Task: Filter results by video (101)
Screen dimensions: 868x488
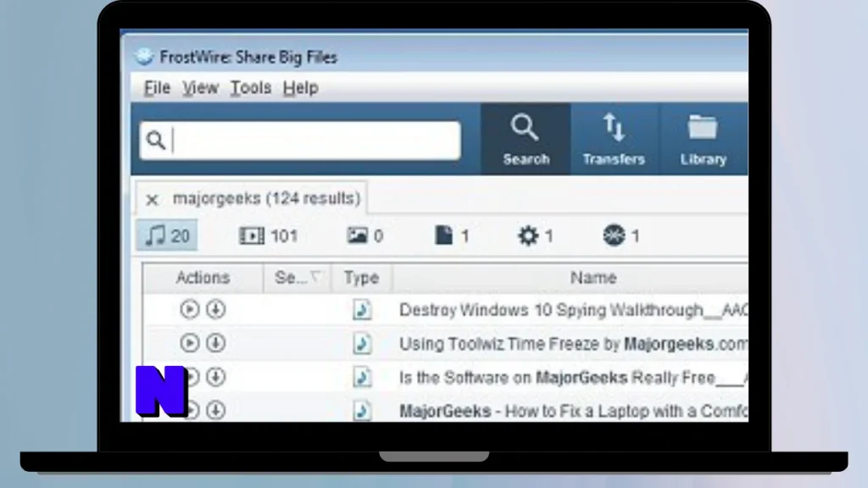Action: (269, 236)
